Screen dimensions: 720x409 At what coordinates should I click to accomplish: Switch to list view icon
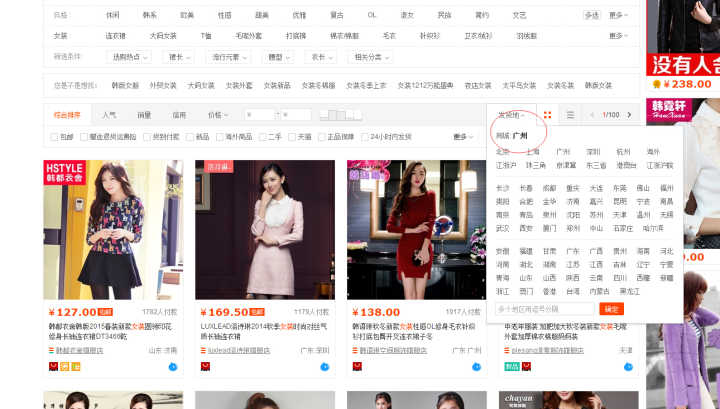(x=570, y=115)
